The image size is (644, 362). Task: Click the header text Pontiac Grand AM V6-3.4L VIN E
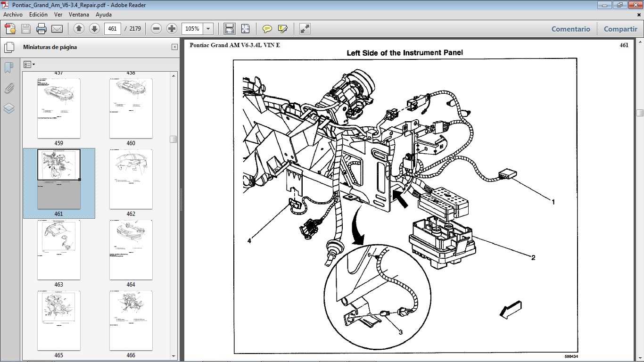(x=235, y=45)
